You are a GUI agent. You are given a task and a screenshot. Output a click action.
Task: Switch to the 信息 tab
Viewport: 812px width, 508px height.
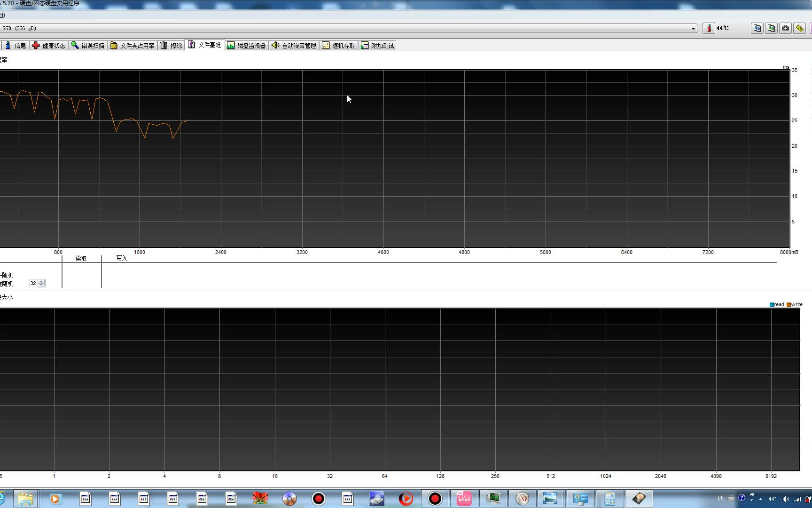click(15, 46)
